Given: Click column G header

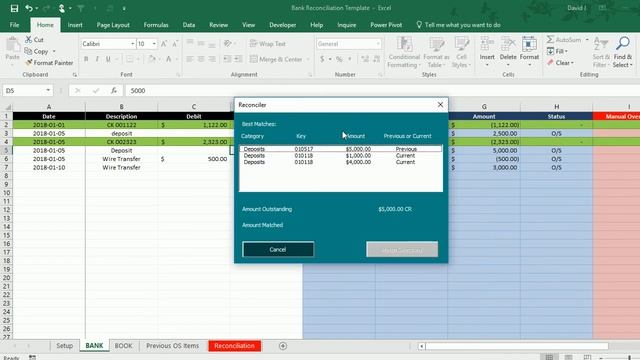Looking at the screenshot, I should click(484, 107).
